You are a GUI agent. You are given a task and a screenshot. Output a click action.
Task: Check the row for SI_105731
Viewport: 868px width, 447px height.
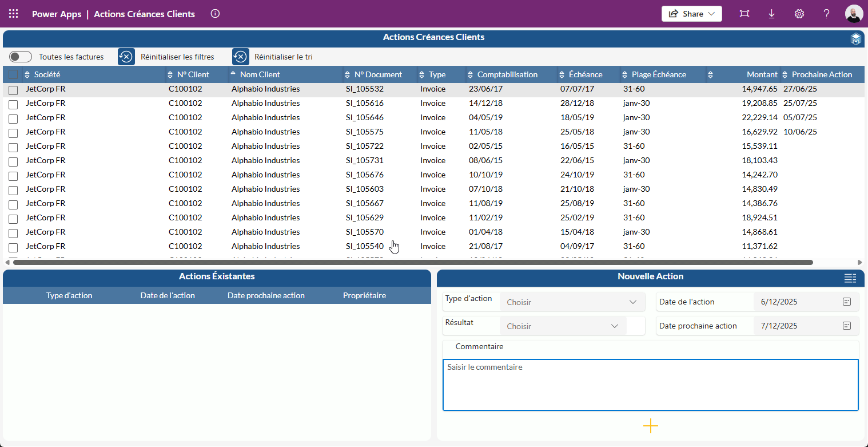(13, 161)
